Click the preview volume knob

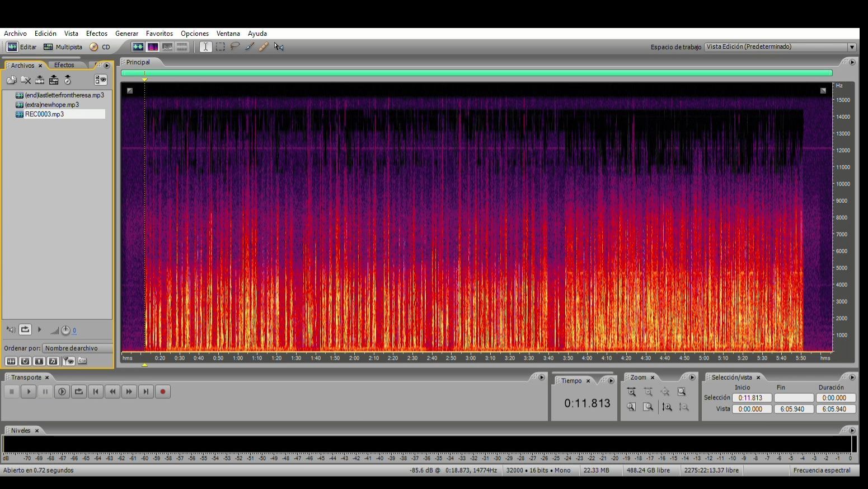click(65, 330)
